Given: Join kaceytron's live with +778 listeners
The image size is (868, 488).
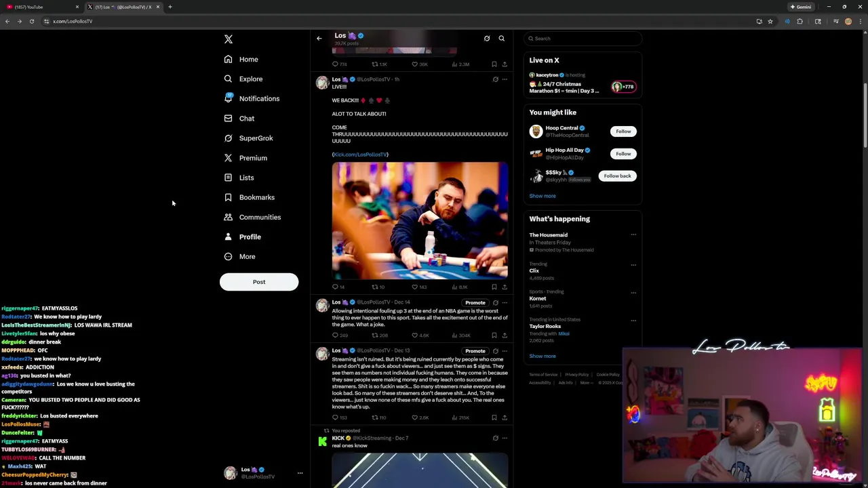Looking at the screenshot, I should pyautogui.click(x=623, y=87).
